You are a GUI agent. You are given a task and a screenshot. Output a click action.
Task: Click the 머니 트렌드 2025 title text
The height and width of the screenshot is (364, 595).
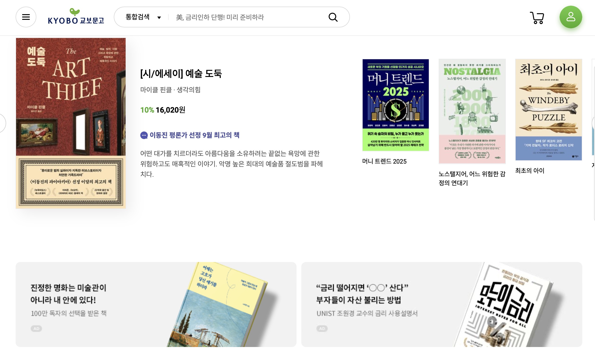(x=384, y=161)
